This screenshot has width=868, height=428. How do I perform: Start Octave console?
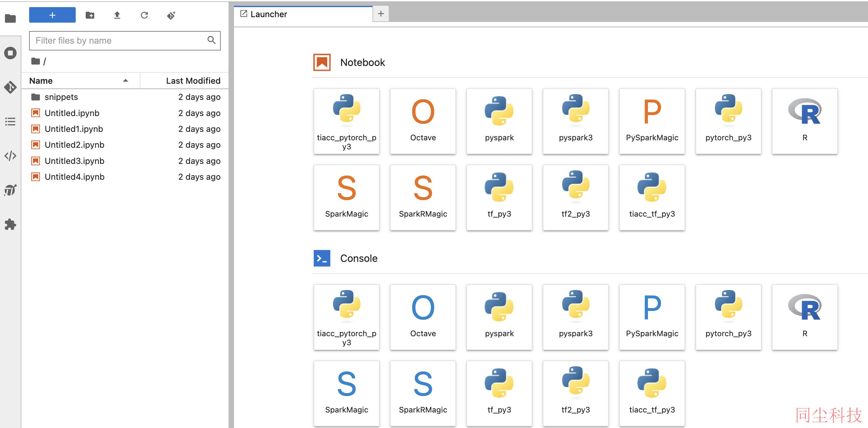(x=423, y=317)
